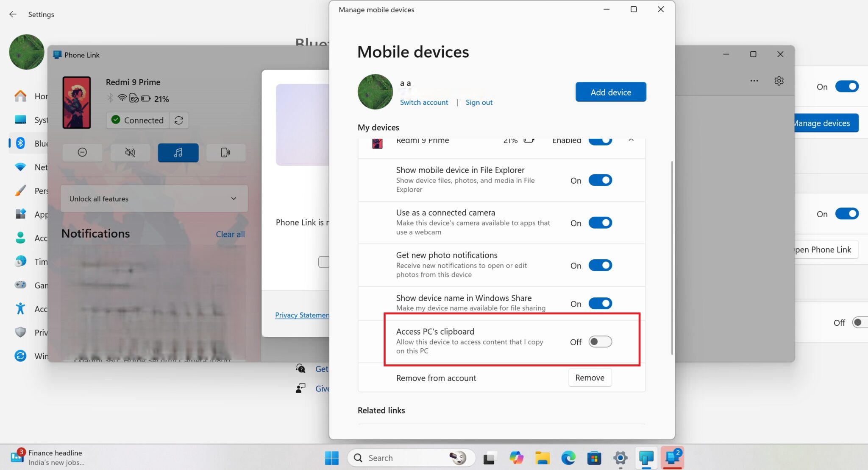
Task: Disable Show mobile device in File Explorer
Action: point(600,180)
